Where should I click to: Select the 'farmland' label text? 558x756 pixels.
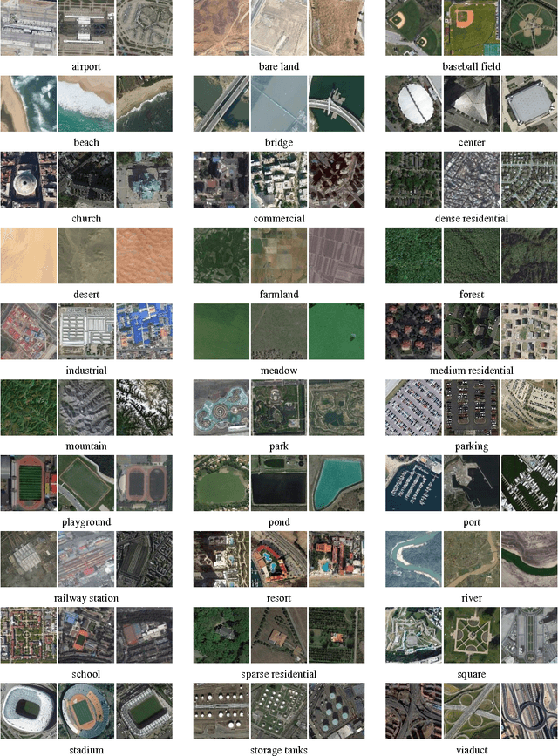pyautogui.click(x=279, y=295)
